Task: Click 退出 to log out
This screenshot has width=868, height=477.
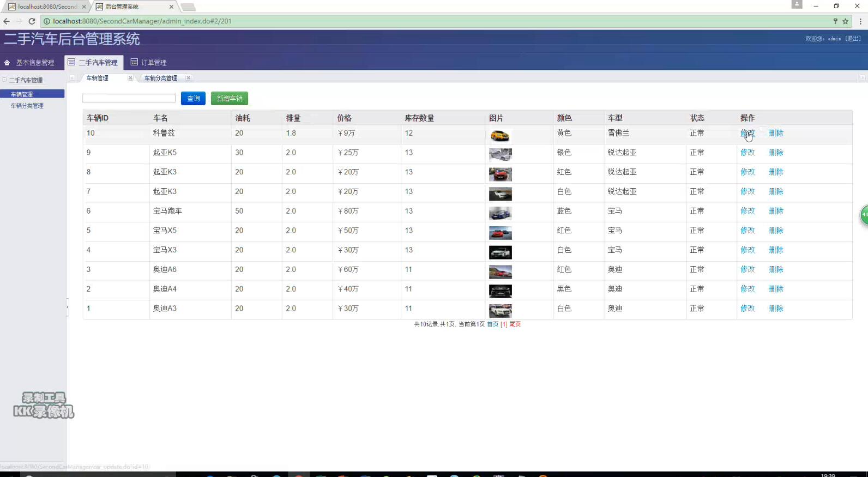Action: pos(853,39)
